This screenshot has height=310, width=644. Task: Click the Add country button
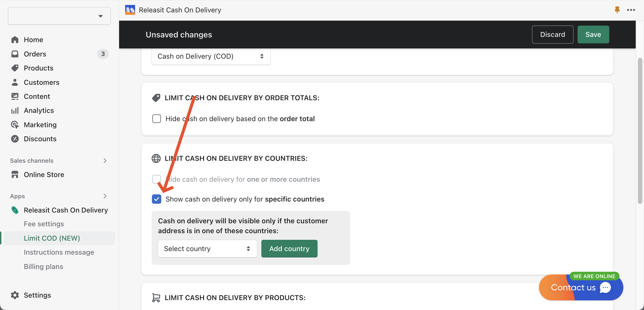pos(289,248)
